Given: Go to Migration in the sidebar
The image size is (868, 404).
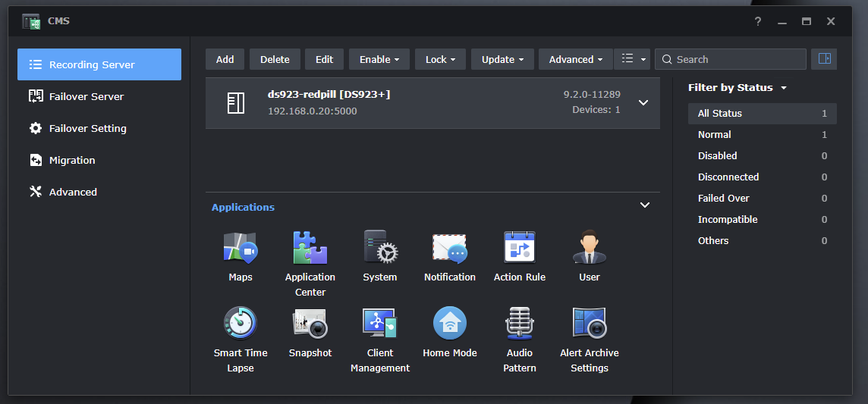Looking at the screenshot, I should 72,160.
